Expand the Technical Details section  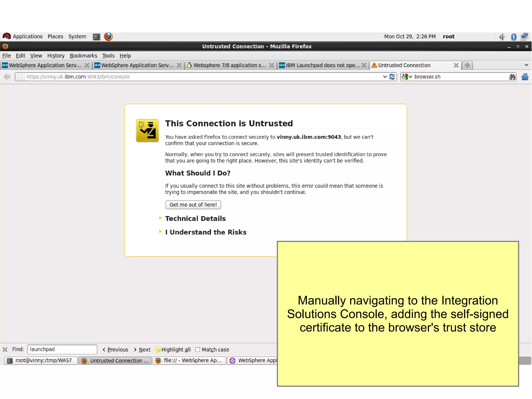(x=195, y=219)
